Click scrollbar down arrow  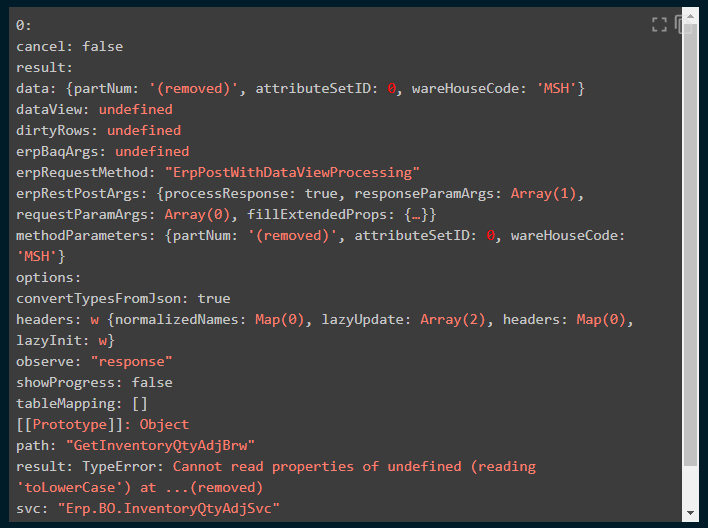690,513
